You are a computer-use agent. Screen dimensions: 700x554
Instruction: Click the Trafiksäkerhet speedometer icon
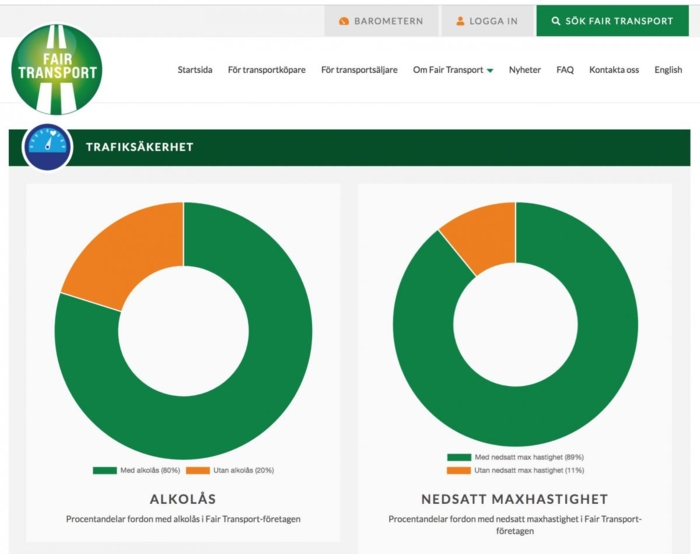point(47,146)
